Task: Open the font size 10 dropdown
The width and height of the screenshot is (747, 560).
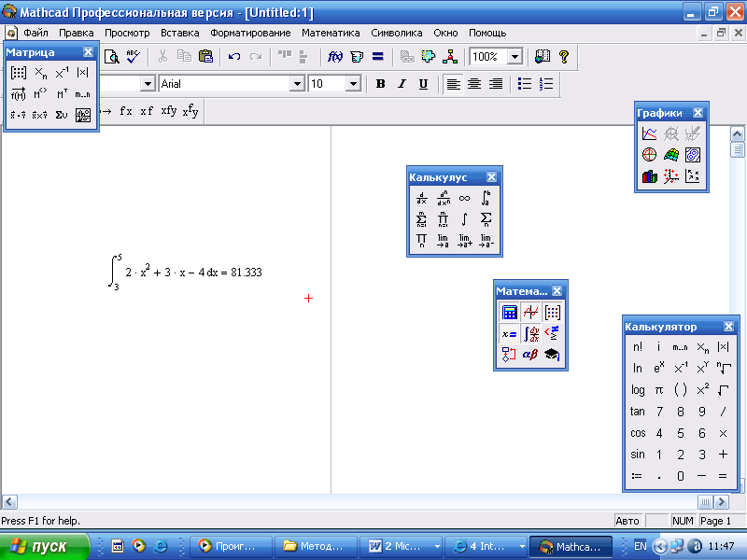Action: 353,84
